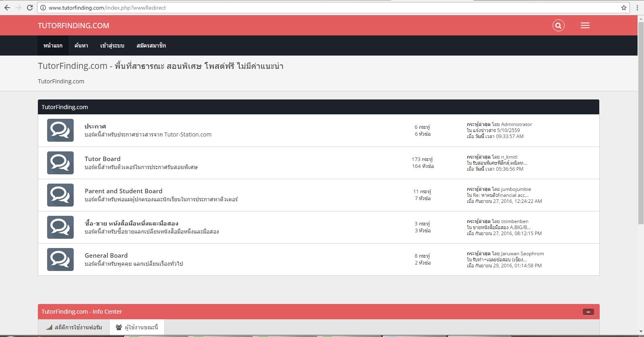
Task: Switch to ผู้ใช้งานขณะนี้ tab
Action: tap(137, 327)
